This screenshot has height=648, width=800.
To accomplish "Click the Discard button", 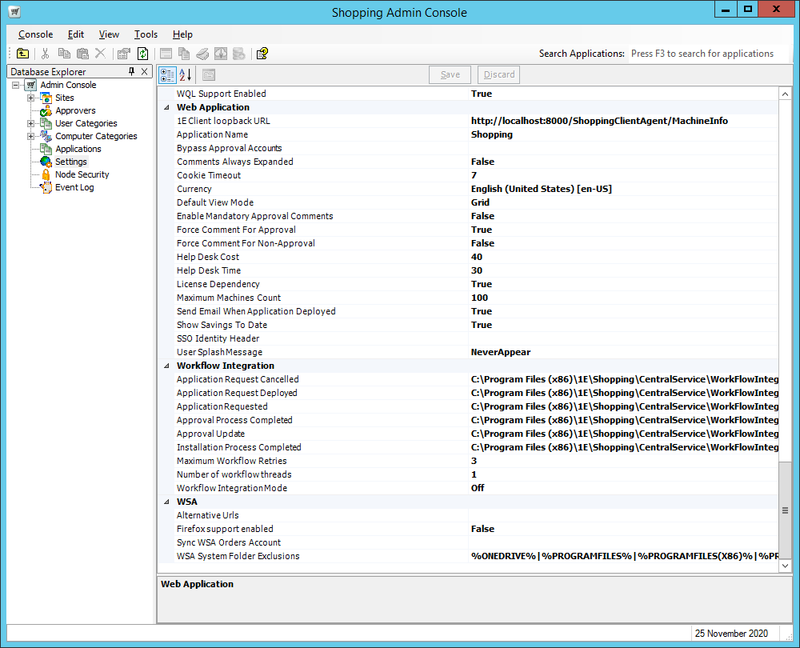I will click(x=499, y=75).
